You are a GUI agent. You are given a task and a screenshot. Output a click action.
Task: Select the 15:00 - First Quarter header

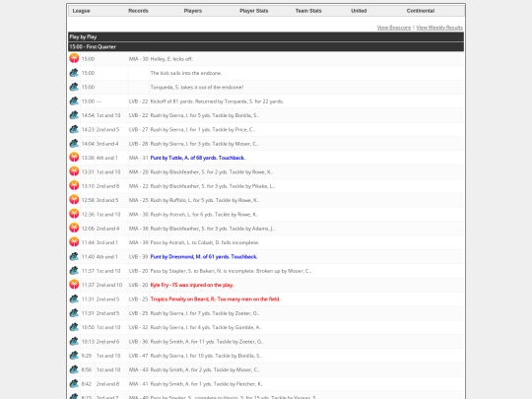click(x=266, y=46)
